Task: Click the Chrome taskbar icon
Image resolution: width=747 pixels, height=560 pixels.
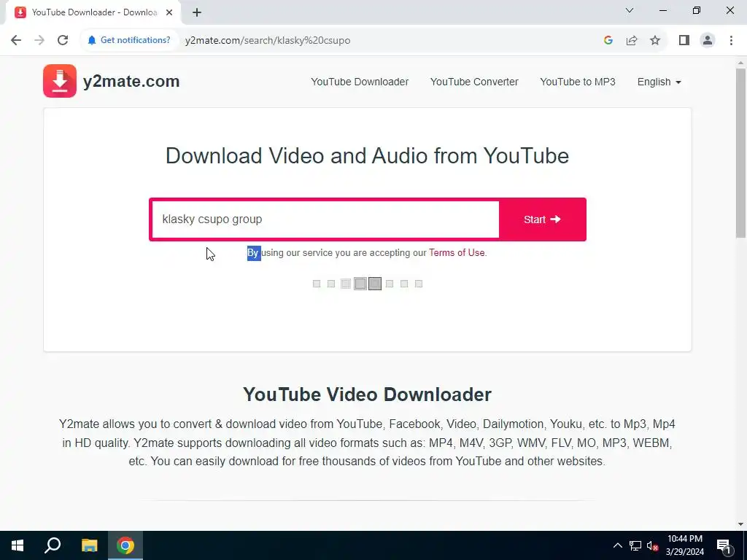Action: click(125, 545)
